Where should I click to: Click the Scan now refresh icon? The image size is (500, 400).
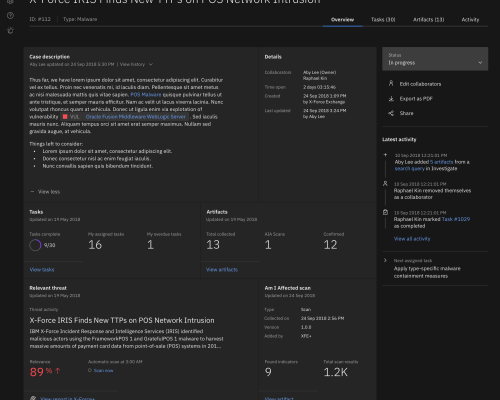(90, 370)
